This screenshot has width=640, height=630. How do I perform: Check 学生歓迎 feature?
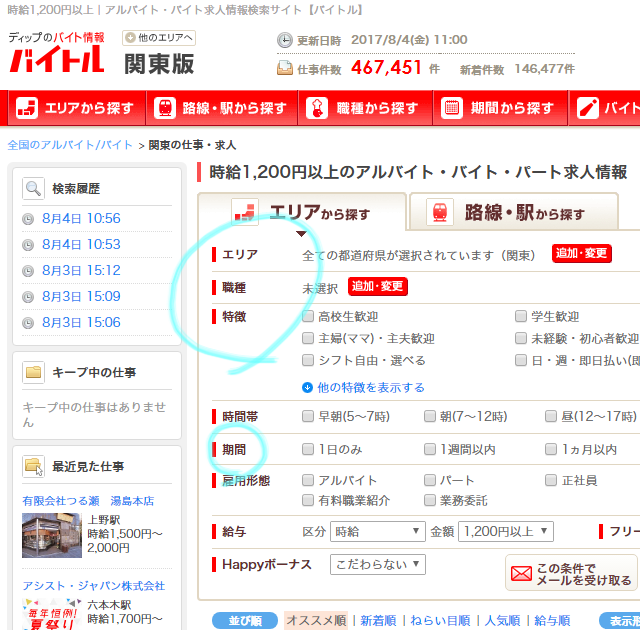click(x=521, y=316)
